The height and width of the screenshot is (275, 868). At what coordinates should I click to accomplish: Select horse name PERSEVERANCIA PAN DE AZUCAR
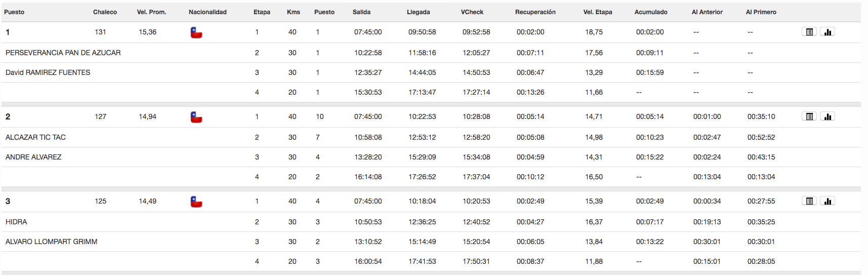point(63,53)
